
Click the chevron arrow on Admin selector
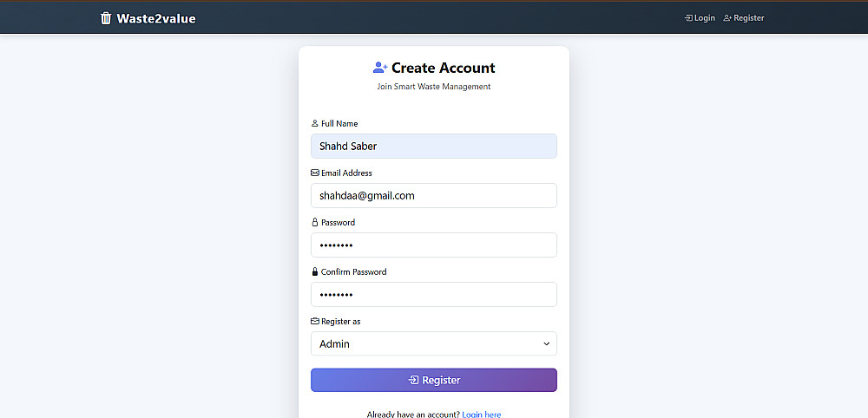point(546,344)
